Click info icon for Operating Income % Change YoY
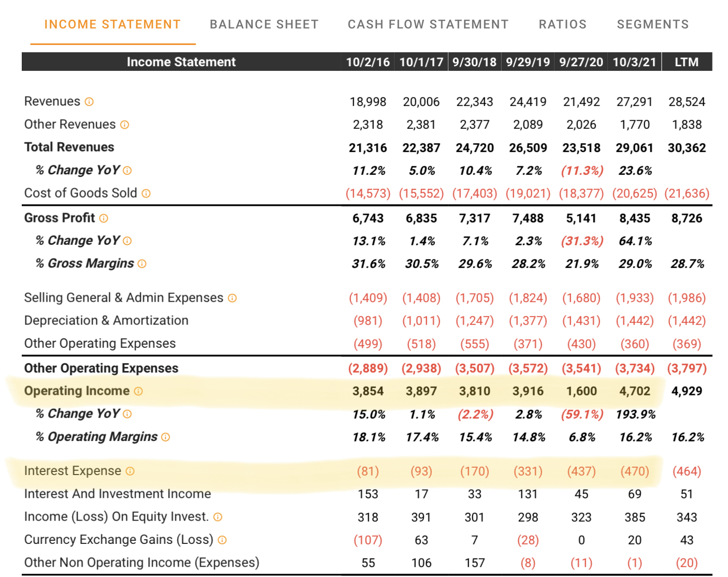The image size is (728, 577). pos(127,414)
